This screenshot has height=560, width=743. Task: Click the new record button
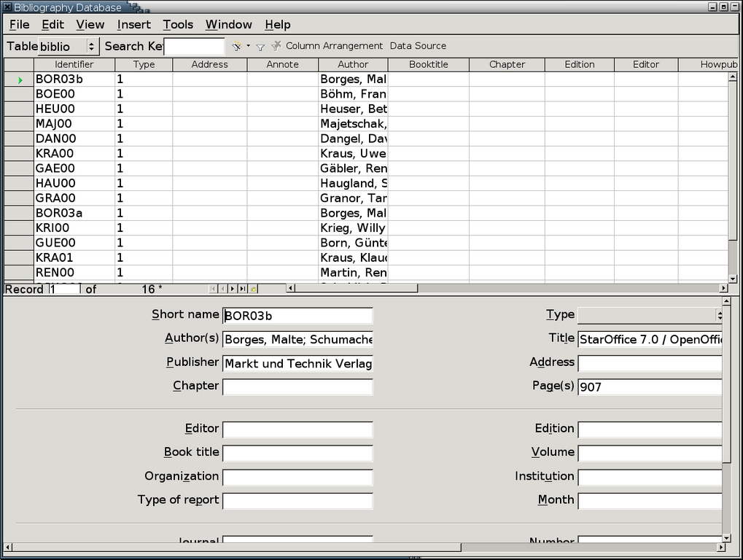tap(253, 289)
